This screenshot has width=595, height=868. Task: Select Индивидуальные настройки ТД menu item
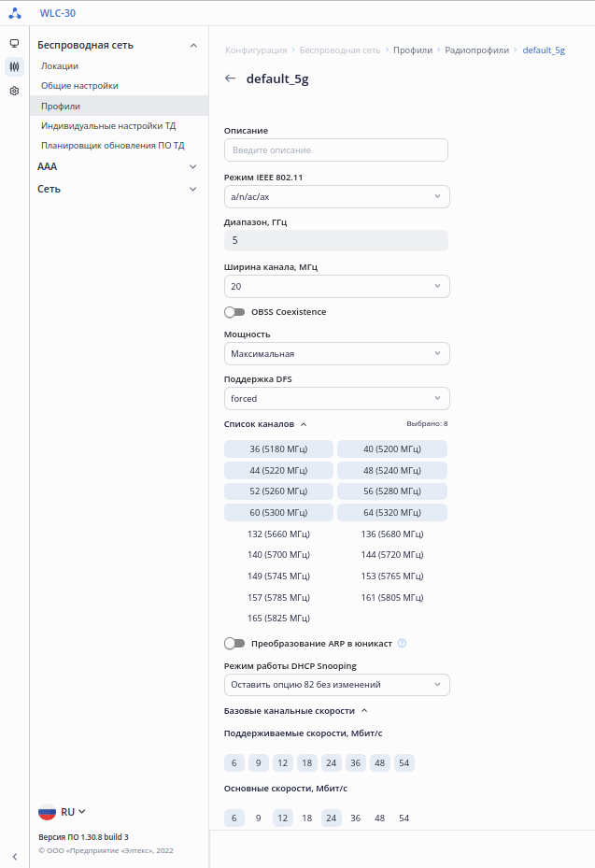coord(108,125)
